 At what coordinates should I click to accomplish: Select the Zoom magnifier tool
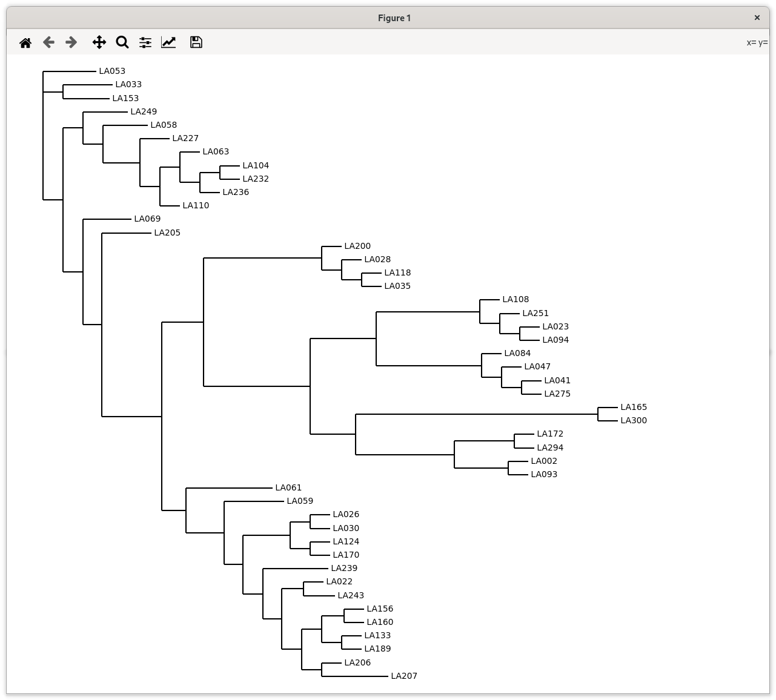[x=122, y=42]
